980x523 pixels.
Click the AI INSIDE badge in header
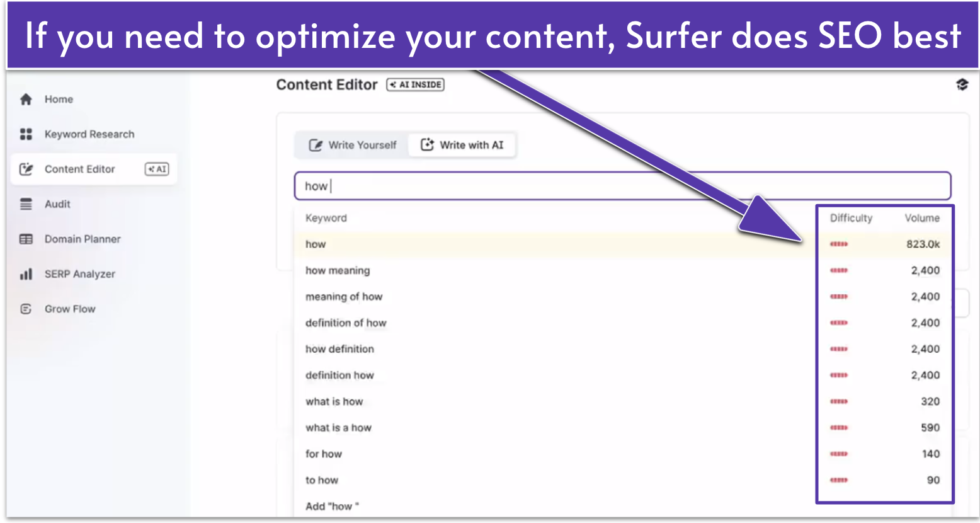click(x=416, y=84)
